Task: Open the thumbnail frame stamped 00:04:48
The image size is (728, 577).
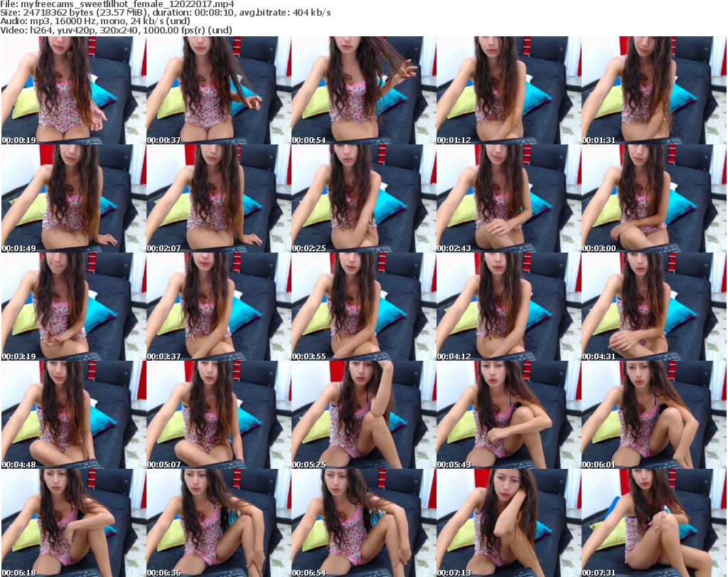Action: click(73, 415)
